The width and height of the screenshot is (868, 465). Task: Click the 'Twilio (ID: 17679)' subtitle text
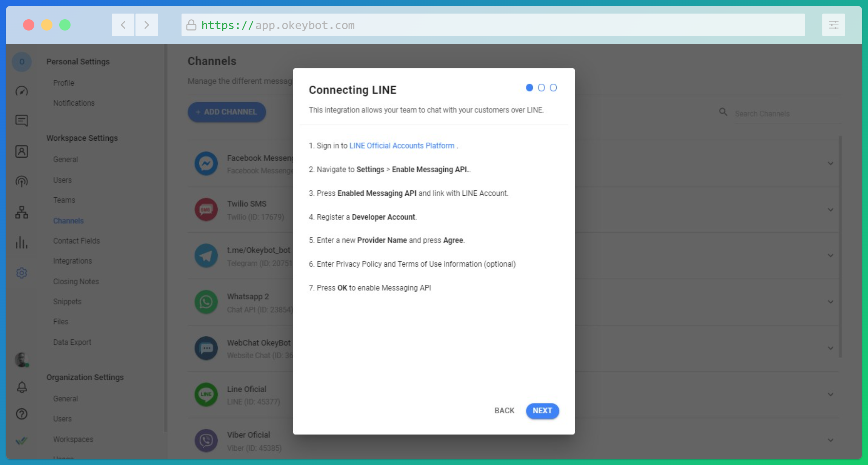pos(255,217)
